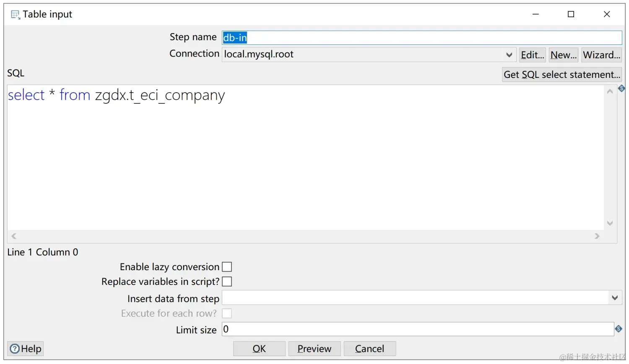Toggle Replace variables in script checkbox
Image resolution: width=629 pixels, height=364 pixels.
[x=227, y=281]
